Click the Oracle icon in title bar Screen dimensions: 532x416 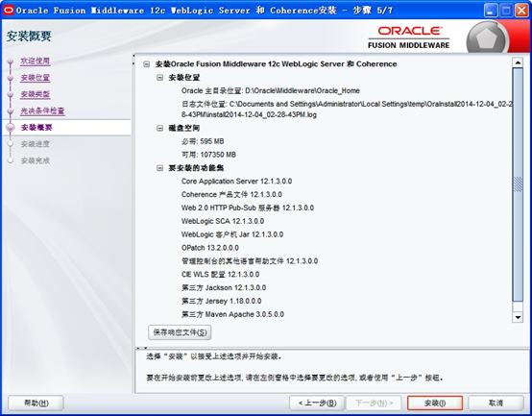8,11
